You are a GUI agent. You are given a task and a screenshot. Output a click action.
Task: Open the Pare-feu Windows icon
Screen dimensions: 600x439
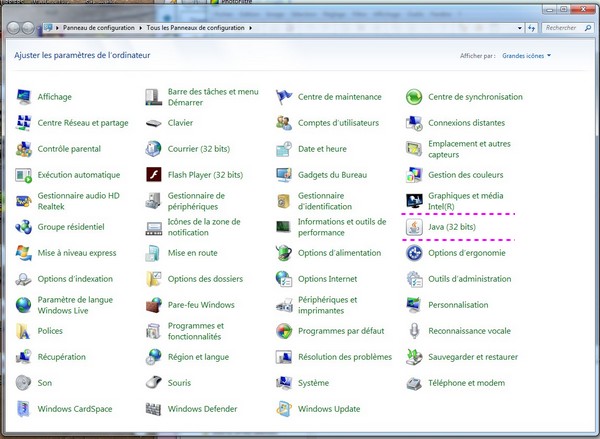pyautogui.click(x=154, y=305)
